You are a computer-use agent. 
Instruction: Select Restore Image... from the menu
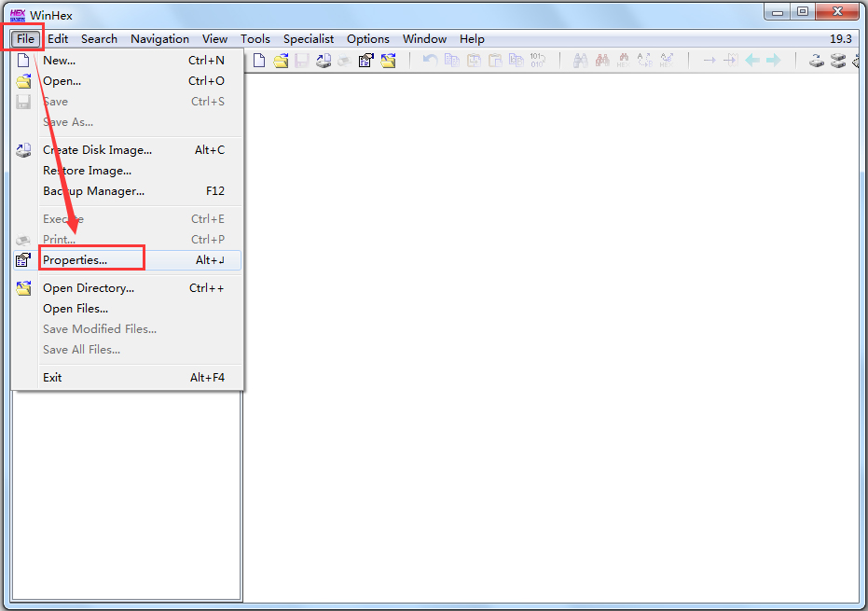(x=128, y=171)
